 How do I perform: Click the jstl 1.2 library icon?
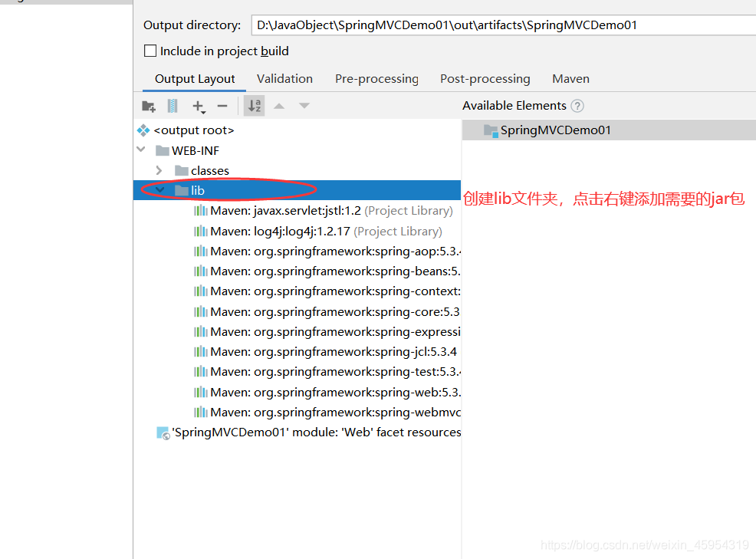coord(201,211)
